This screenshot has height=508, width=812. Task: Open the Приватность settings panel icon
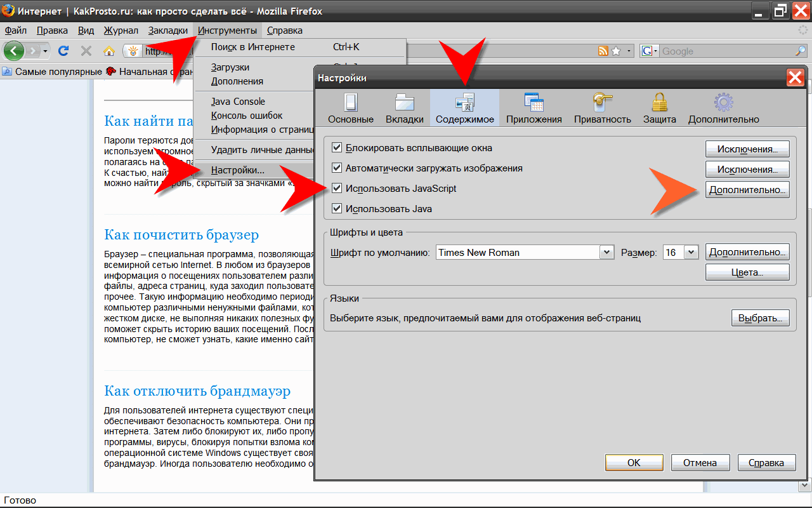click(603, 107)
